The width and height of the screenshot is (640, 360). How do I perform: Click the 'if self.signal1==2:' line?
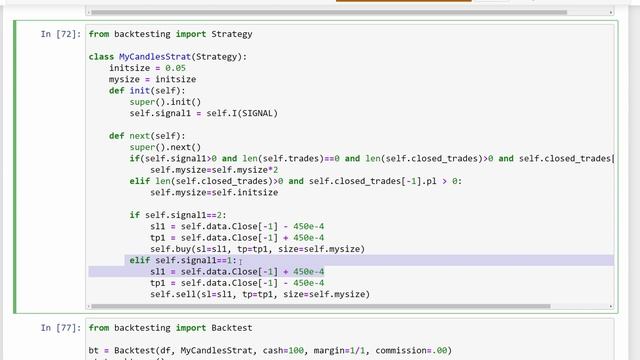click(178, 215)
